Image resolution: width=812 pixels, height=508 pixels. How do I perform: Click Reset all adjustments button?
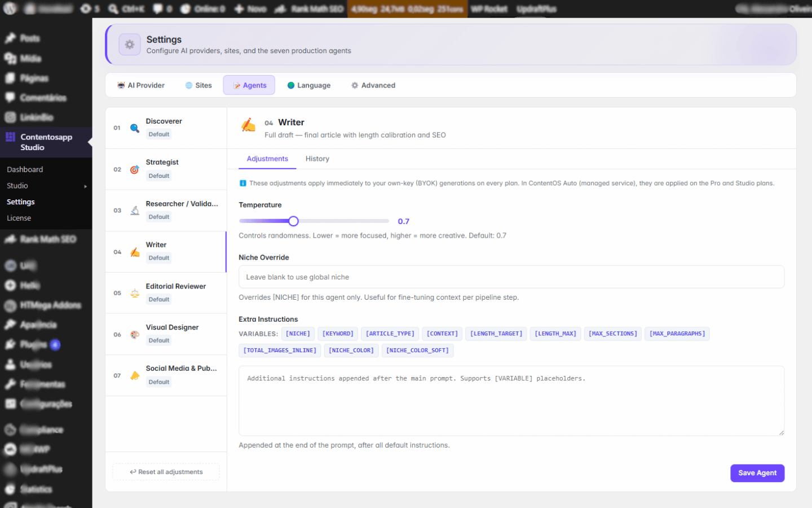pos(166,472)
